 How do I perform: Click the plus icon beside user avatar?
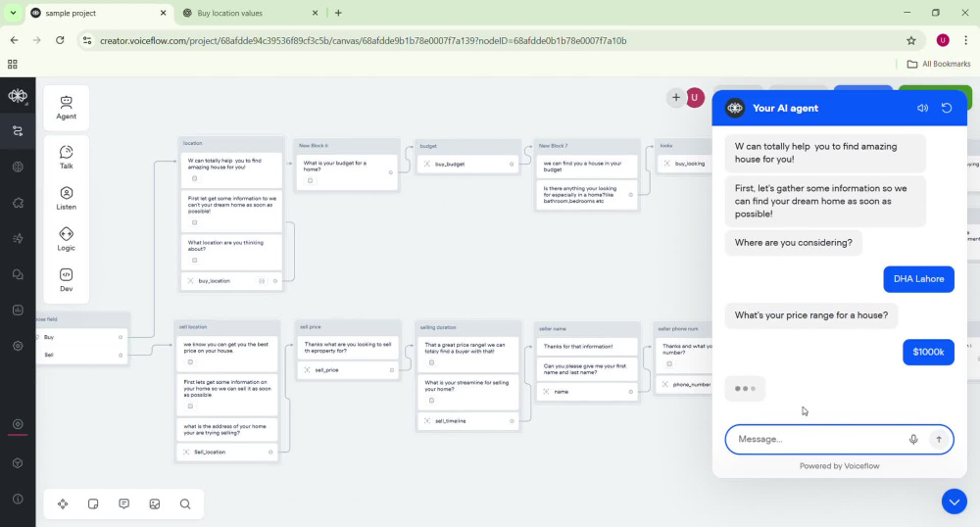click(x=675, y=97)
